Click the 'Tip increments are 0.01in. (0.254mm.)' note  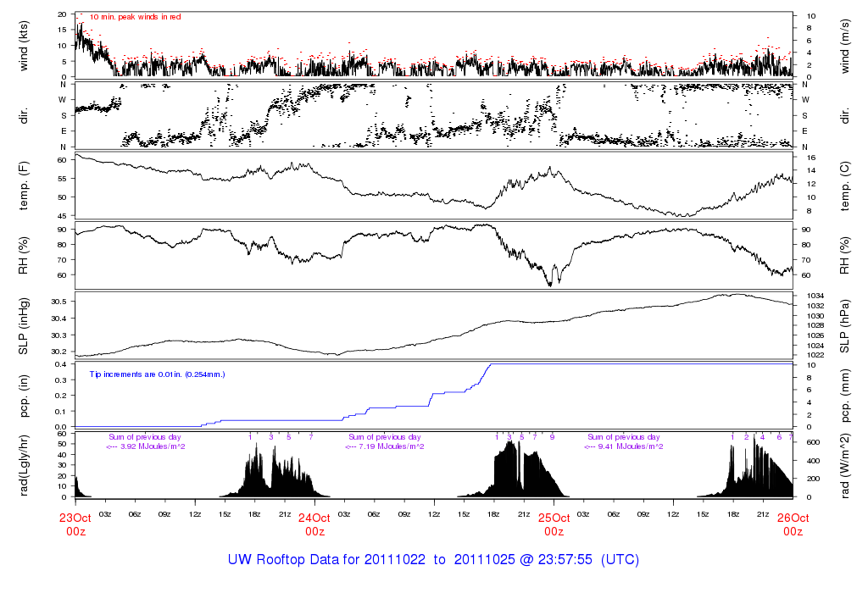point(157,374)
